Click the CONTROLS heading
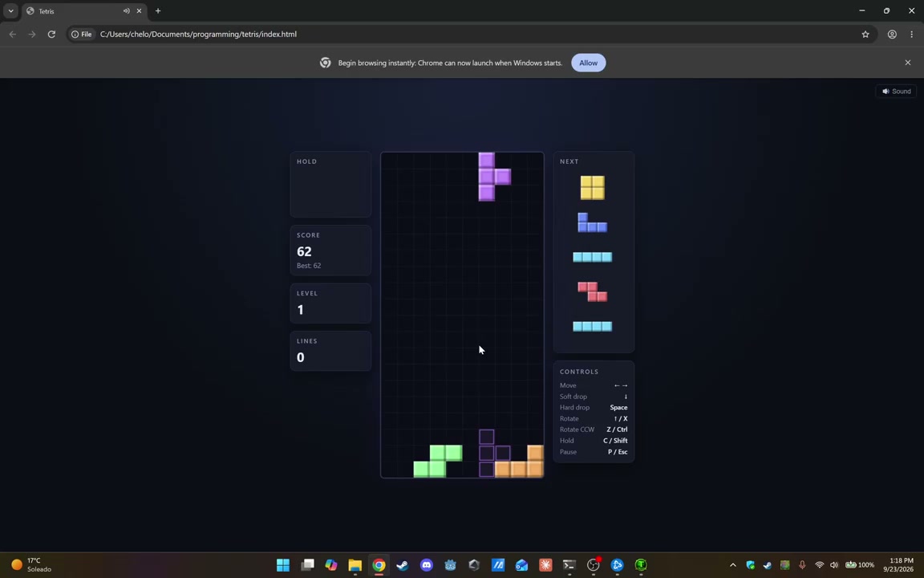Image resolution: width=924 pixels, height=578 pixels. click(578, 372)
